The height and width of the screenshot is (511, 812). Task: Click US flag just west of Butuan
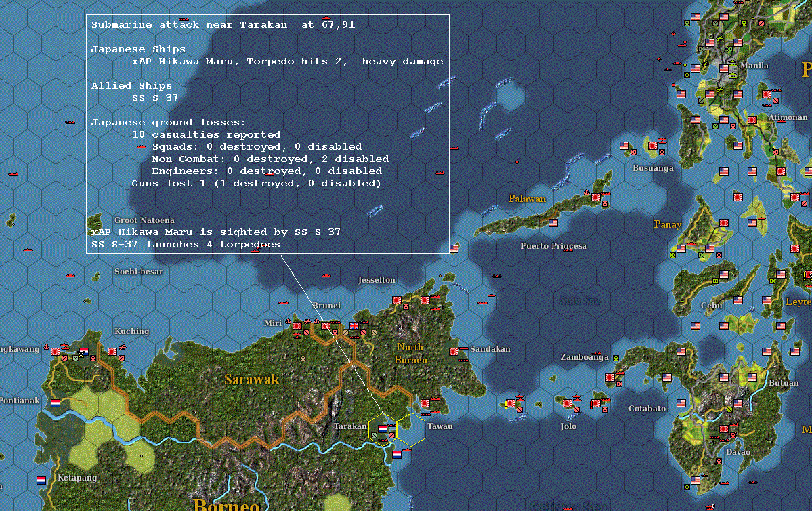coord(752,377)
